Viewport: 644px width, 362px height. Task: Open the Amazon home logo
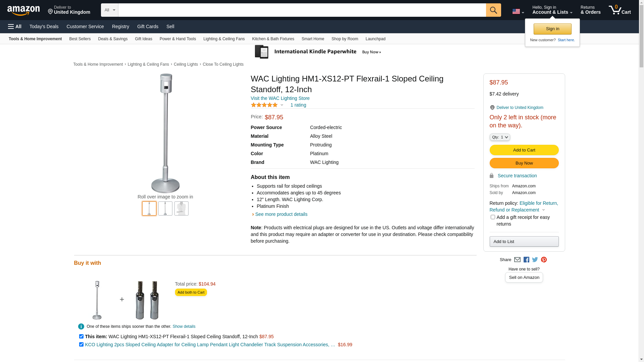[x=23, y=10]
